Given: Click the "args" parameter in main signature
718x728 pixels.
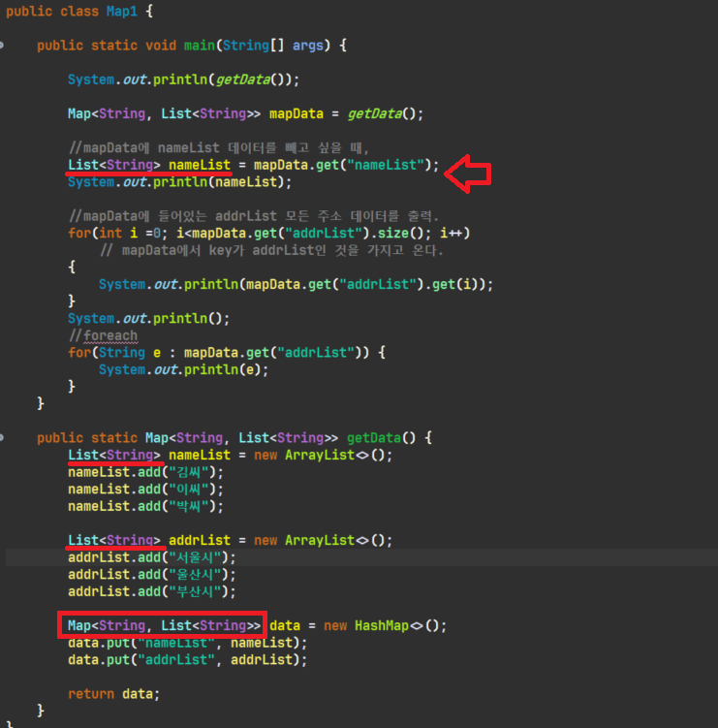Looking at the screenshot, I should click(x=308, y=46).
